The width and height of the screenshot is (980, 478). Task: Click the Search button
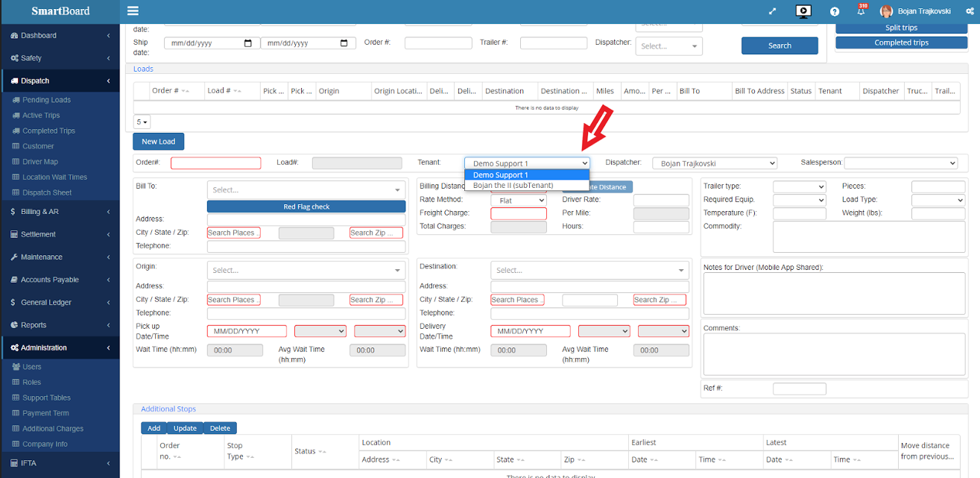coord(780,45)
